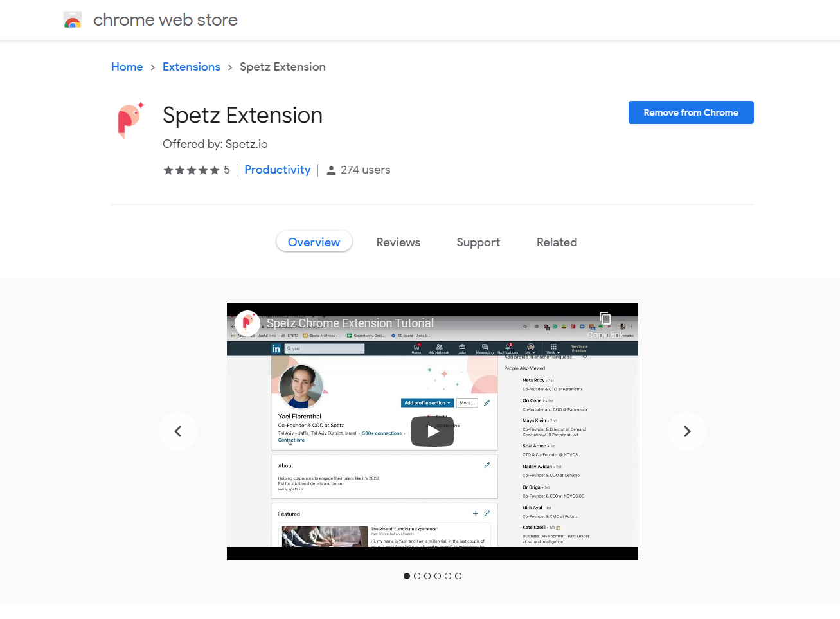Play the Spetz tutorial video
The width and height of the screenshot is (840, 619).
click(432, 431)
